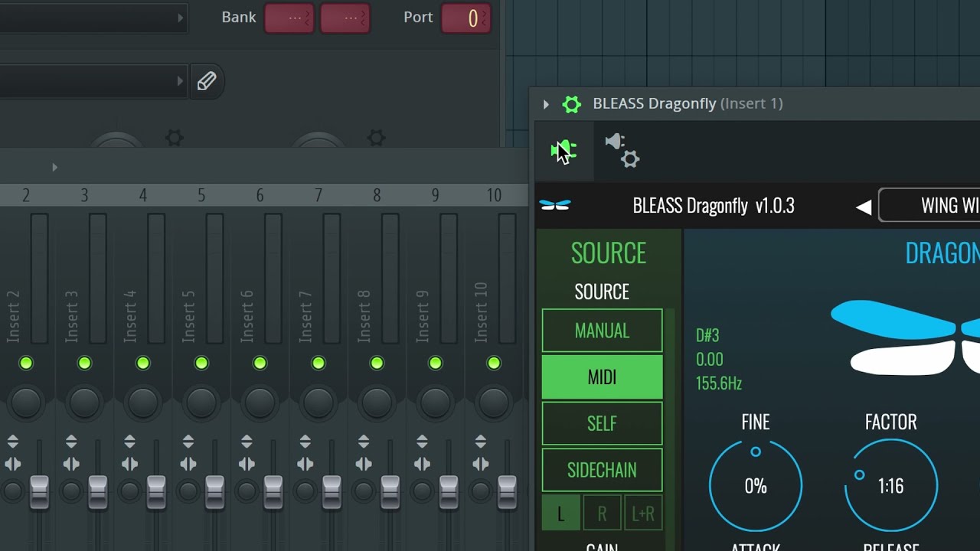Click the green gear plugin options icon
The image size is (980, 551).
click(572, 104)
